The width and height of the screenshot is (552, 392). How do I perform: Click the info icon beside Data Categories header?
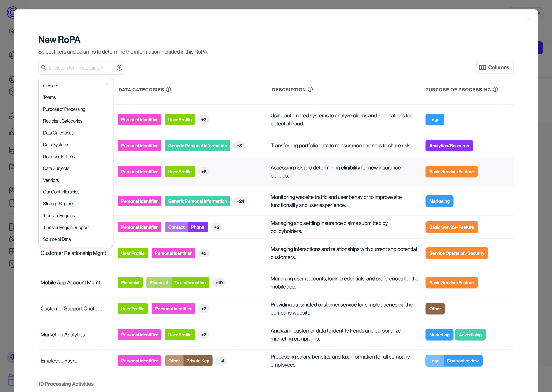click(168, 90)
